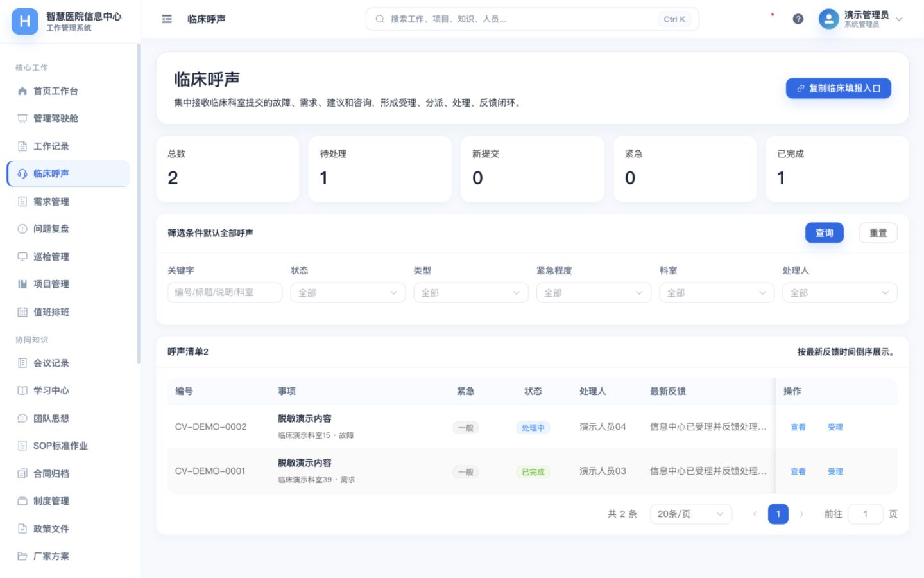Image resolution: width=924 pixels, height=578 pixels.
Task: Click the calendar icon beside 值班排班
Action: pyautogui.click(x=22, y=312)
